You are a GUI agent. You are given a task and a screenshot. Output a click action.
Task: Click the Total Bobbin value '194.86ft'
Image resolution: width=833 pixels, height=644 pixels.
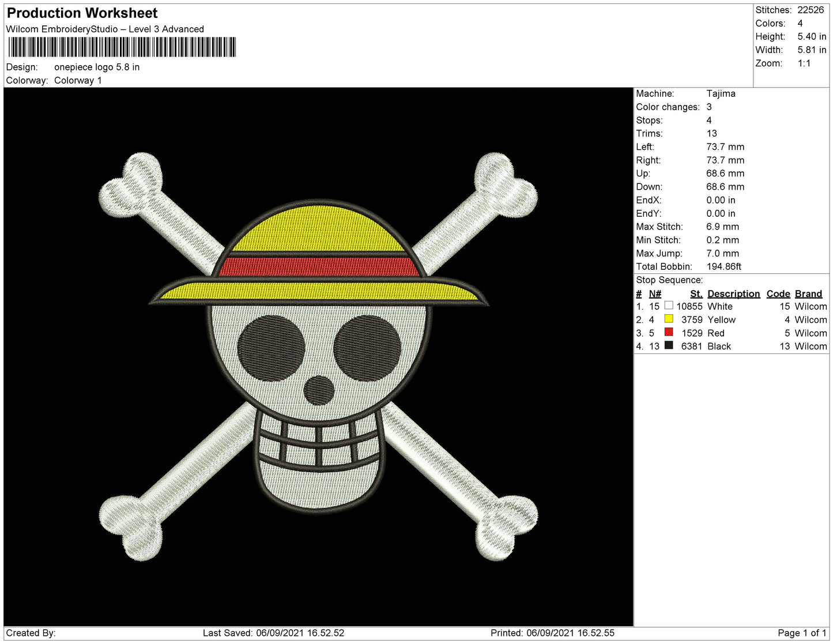point(724,266)
